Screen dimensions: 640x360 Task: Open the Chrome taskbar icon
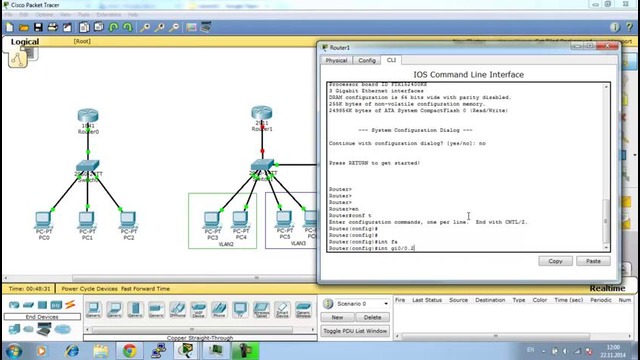[x=130, y=351]
